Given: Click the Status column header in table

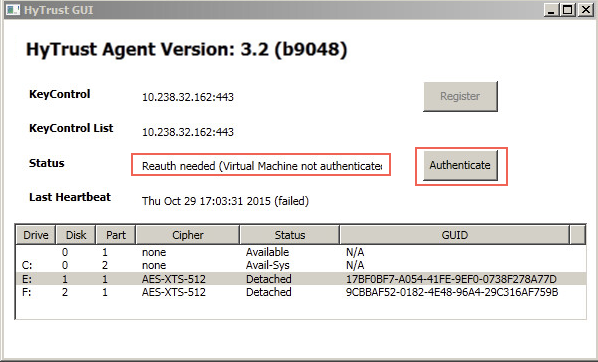Looking at the screenshot, I should (290, 235).
